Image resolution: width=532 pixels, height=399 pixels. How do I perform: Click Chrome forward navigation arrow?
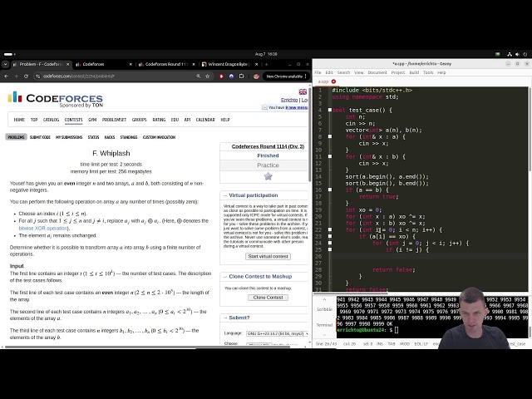click(x=16, y=76)
